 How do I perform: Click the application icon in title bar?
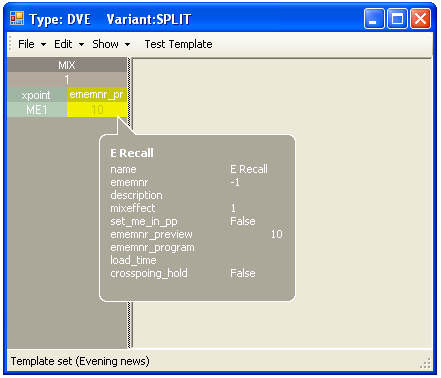click(x=17, y=18)
